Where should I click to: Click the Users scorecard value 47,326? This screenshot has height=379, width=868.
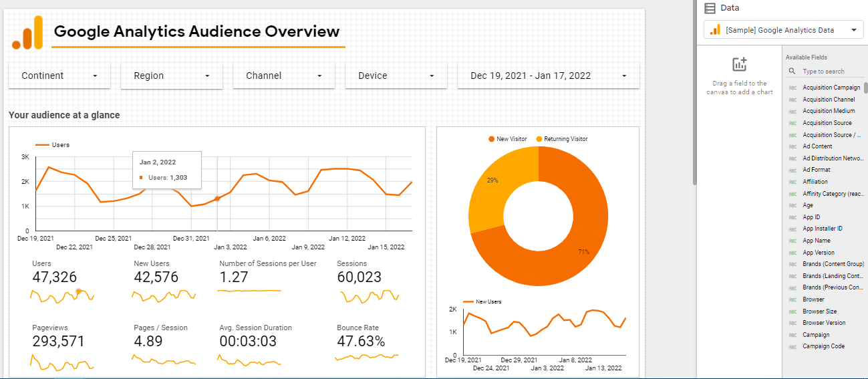[x=55, y=277]
